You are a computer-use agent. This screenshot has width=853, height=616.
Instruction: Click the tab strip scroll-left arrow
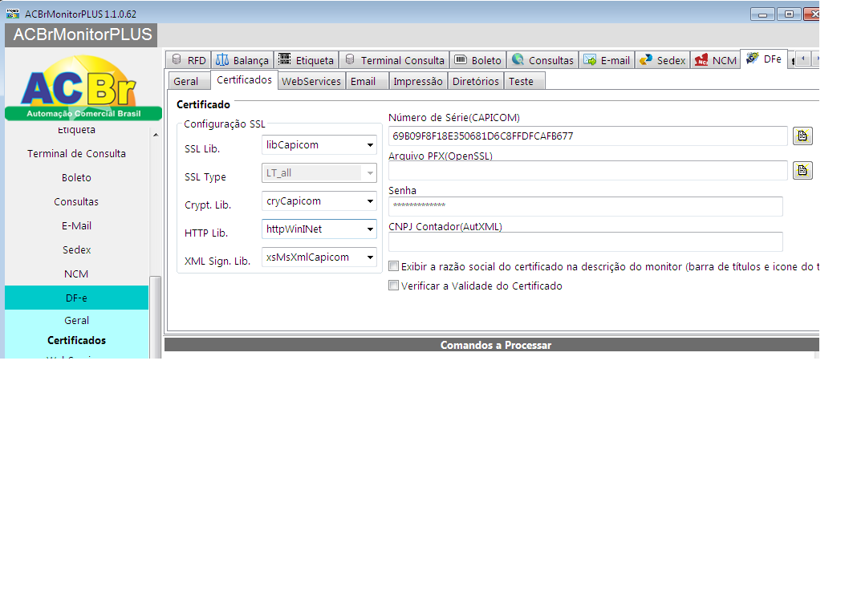(803, 59)
